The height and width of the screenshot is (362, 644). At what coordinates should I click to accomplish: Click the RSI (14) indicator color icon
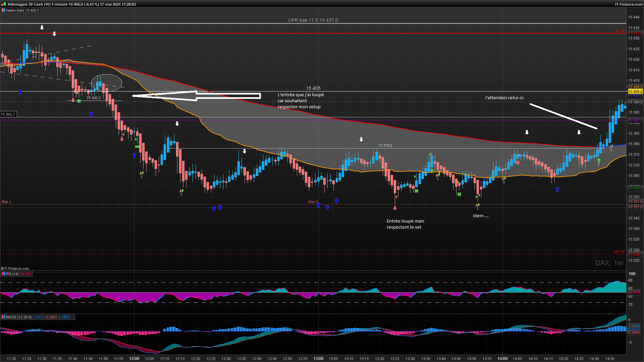[3, 274]
